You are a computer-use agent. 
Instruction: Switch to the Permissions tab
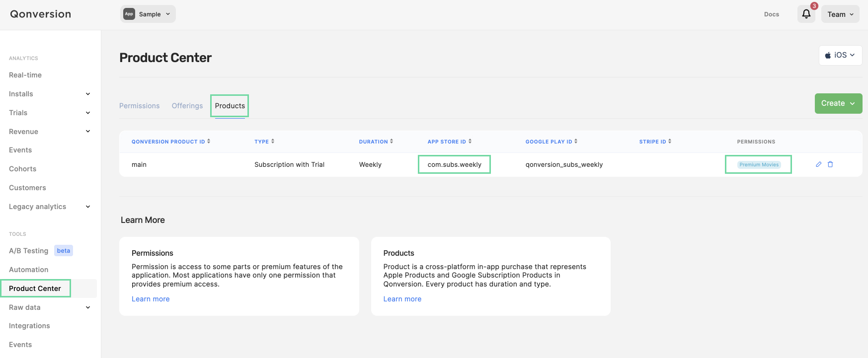pos(140,106)
